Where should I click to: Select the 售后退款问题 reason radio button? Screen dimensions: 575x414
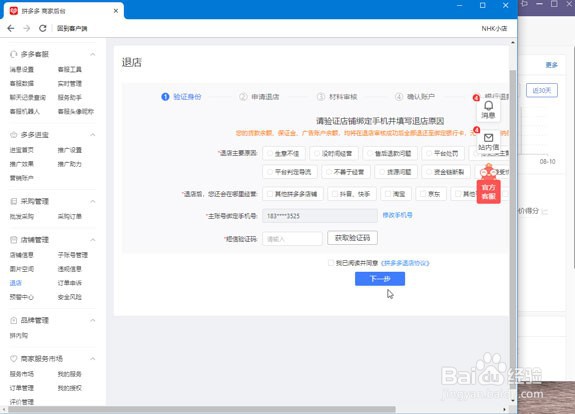click(370, 153)
